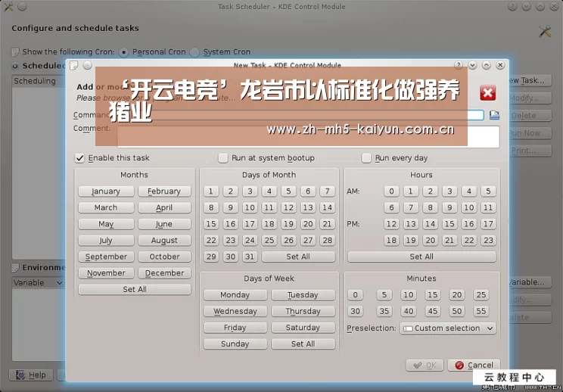Viewport: 563px width, 392px height.
Task: Toggle the Friday weekday button
Action: pos(235,328)
